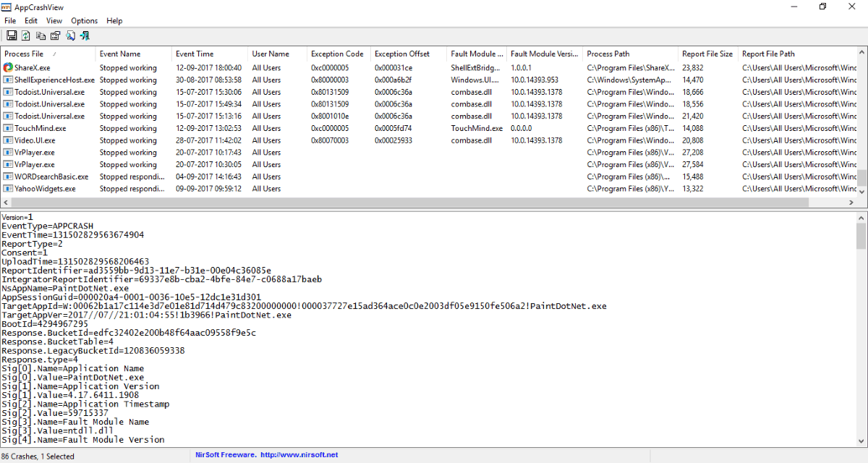
Task: Click the TouchMind.exe row icon
Action: coord(9,128)
